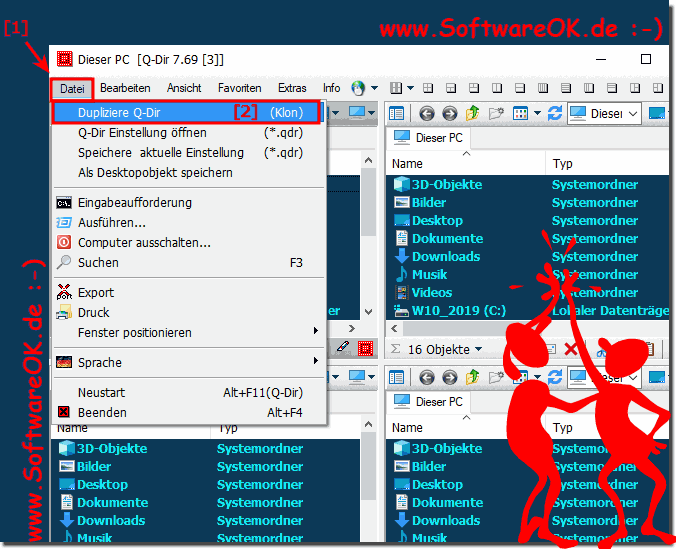Choose Beenden to exit Q-Dir

point(190,413)
